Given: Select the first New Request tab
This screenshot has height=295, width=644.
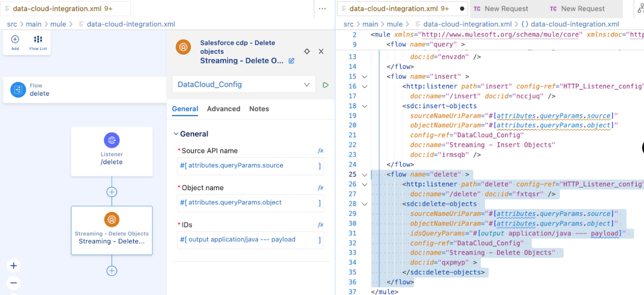Looking at the screenshot, I should click(x=507, y=8).
